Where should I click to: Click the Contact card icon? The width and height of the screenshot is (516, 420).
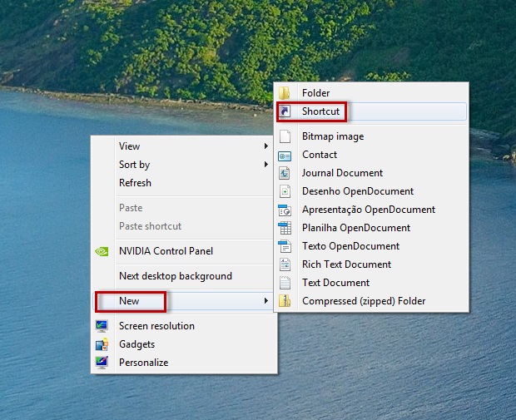[285, 155]
